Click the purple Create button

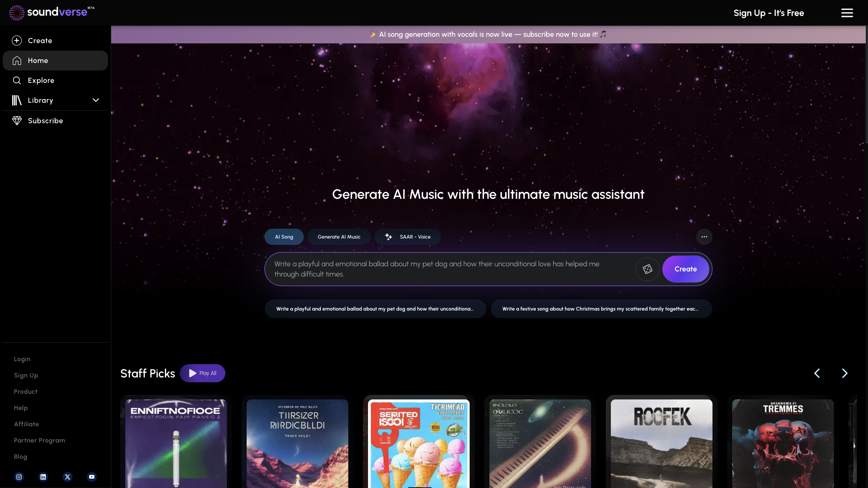(685, 269)
